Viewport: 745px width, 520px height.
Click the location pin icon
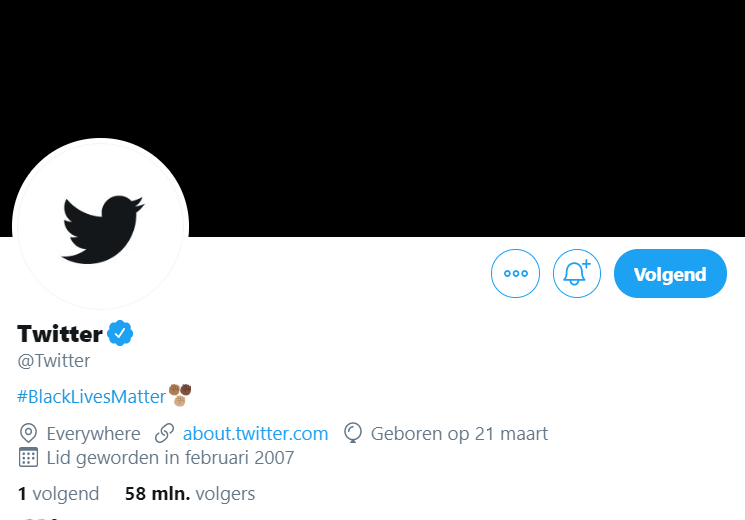click(x=28, y=433)
